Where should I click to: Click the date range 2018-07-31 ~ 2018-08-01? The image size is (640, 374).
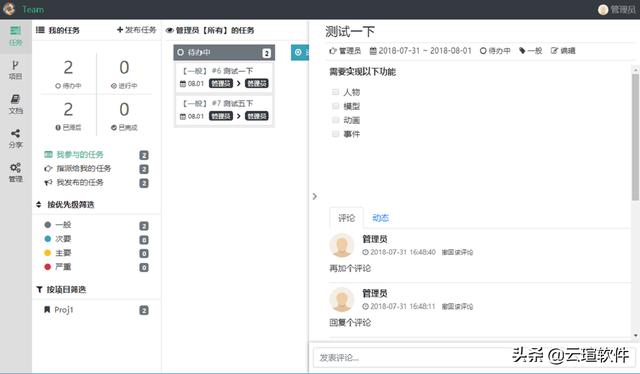tap(420, 51)
